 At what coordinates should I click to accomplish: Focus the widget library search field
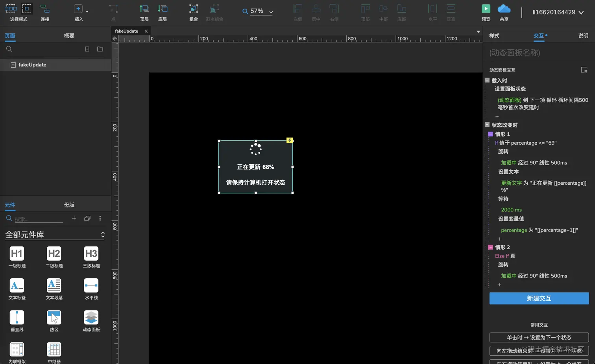(x=39, y=219)
